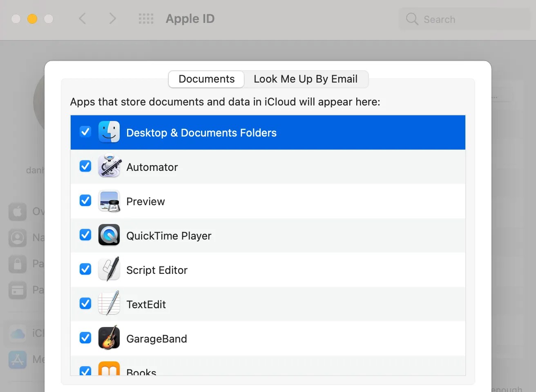Screen dimensions: 536x392
Task: Click the GarageBand guitar icon
Action: (109, 338)
